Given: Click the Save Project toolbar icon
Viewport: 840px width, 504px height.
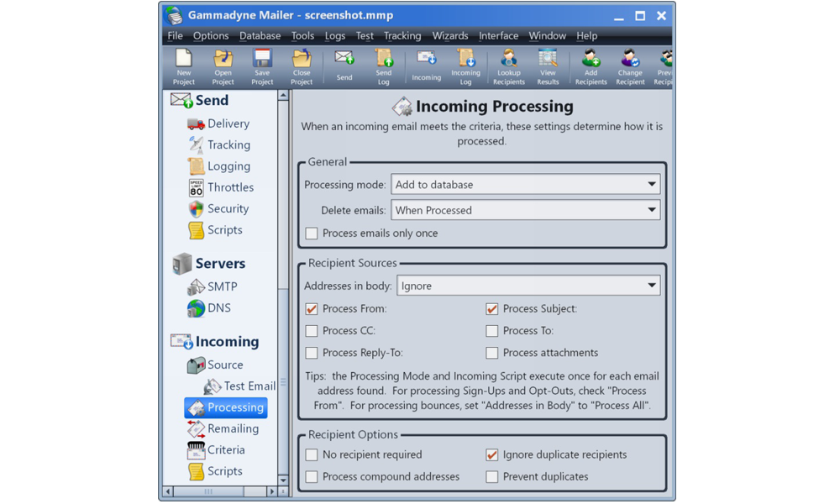Looking at the screenshot, I should tap(262, 66).
